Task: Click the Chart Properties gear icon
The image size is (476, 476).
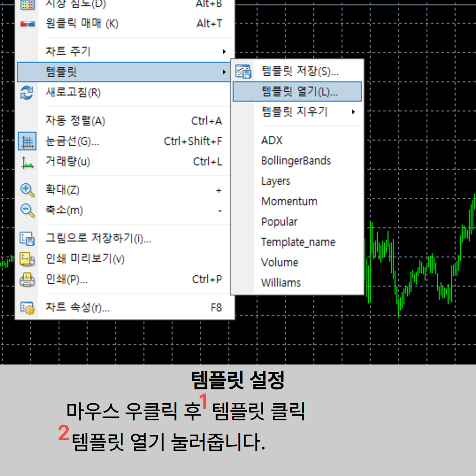Action: tap(27, 308)
